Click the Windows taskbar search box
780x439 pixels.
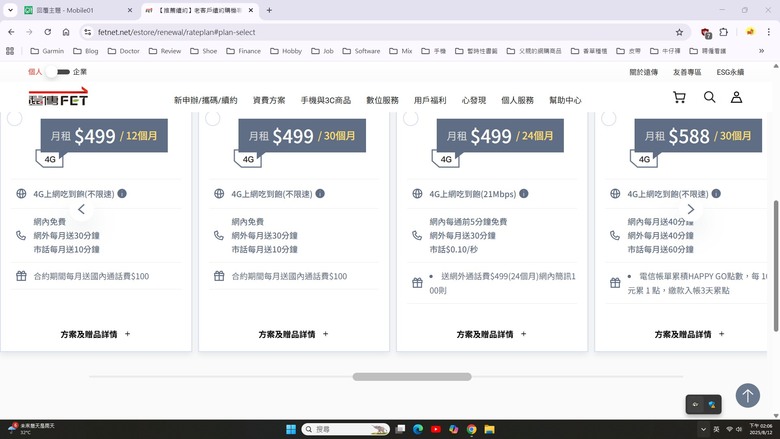(x=345, y=429)
